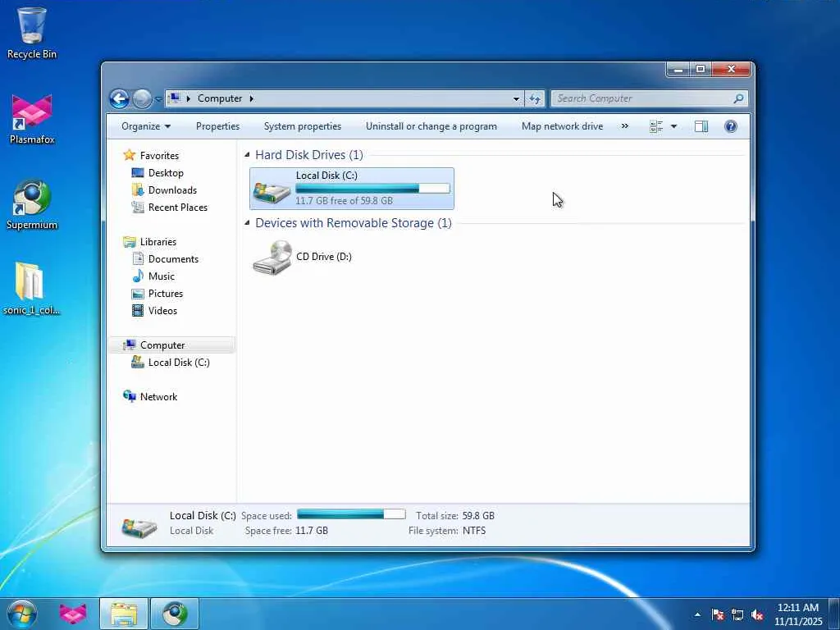The image size is (840, 630).
Task: Select the sonic_1_col... zip folder on desktop
Action: click(30, 288)
